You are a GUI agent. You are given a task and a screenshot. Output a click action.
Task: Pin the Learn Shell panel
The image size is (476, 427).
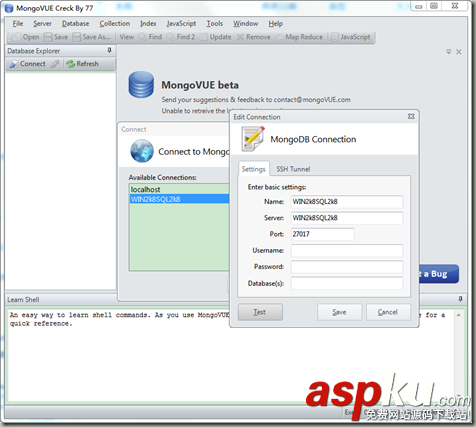461,299
